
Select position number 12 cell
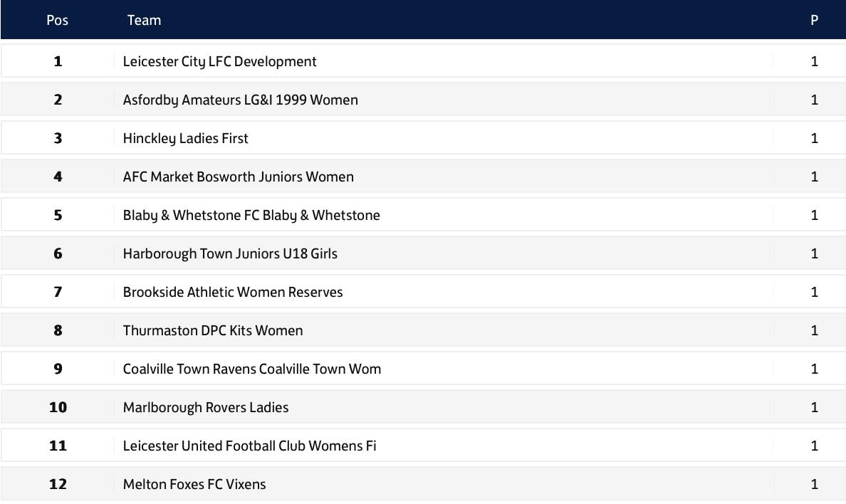58,484
